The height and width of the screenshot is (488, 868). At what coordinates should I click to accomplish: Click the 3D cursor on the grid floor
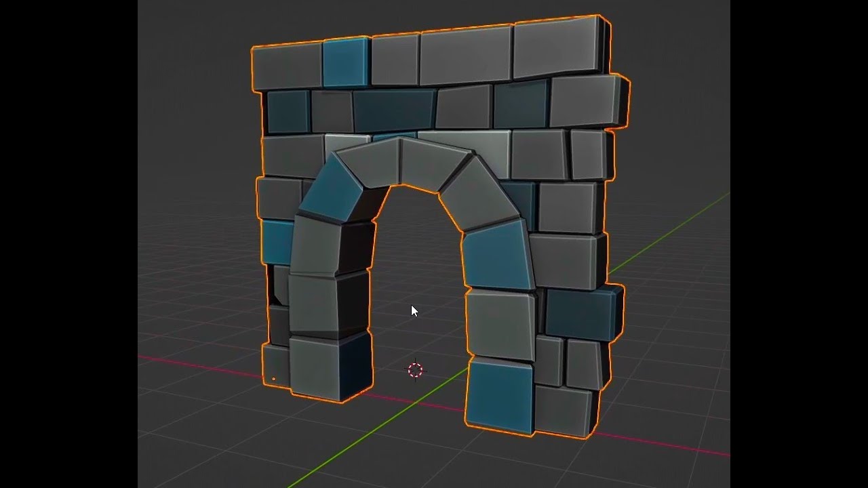pyautogui.click(x=415, y=370)
